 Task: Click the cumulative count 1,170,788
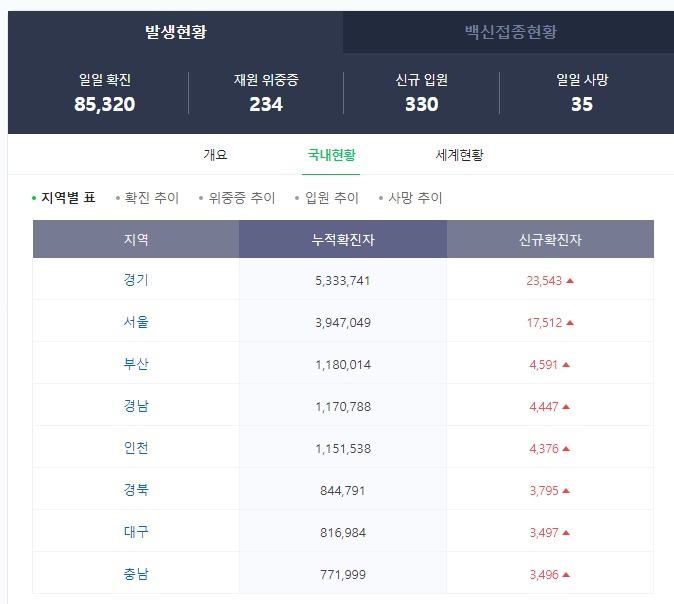343,407
